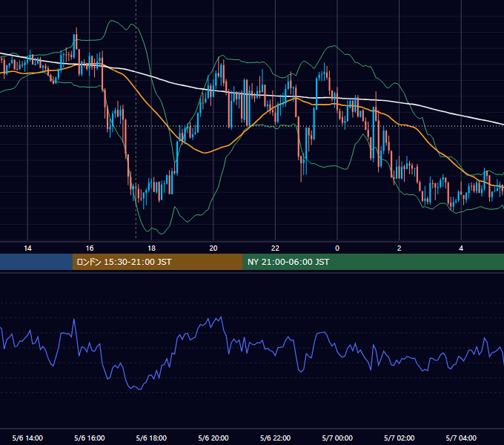Screen dimensions: 504x445
Task: Click the 5/7 00:00 date label
Action: 337,438
